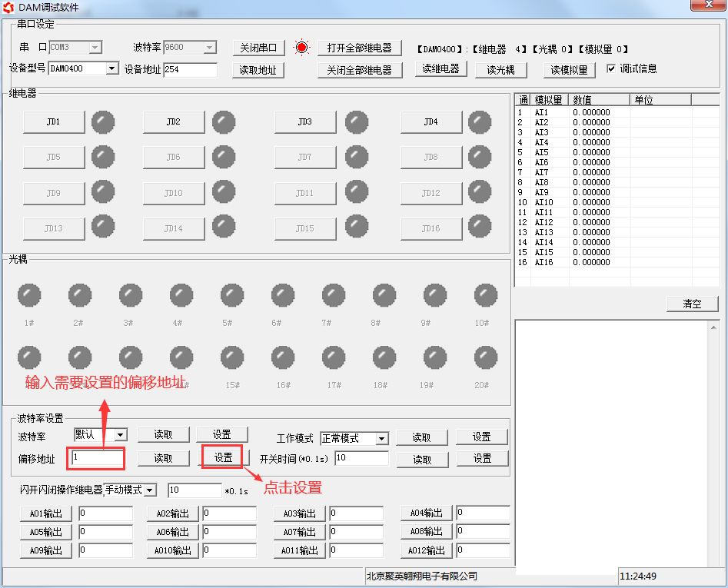Toggle relay JD4 button
The height and width of the screenshot is (588, 728).
[x=430, y=122]
